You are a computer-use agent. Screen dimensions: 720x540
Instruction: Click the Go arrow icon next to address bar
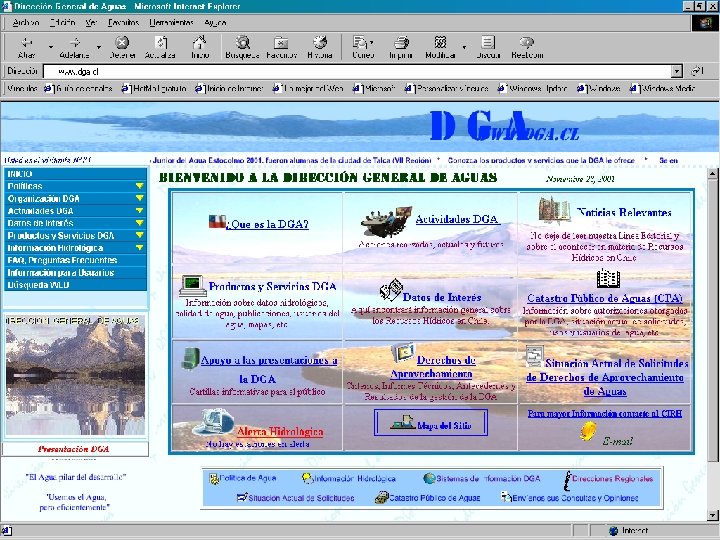(x=697, y=71)
